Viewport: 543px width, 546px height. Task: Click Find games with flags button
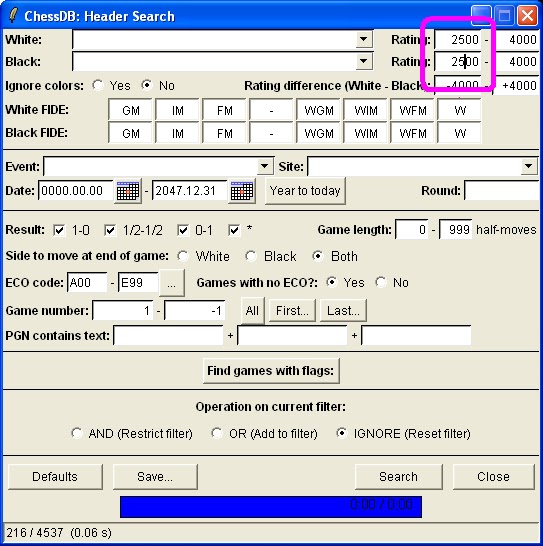point(271,370)
